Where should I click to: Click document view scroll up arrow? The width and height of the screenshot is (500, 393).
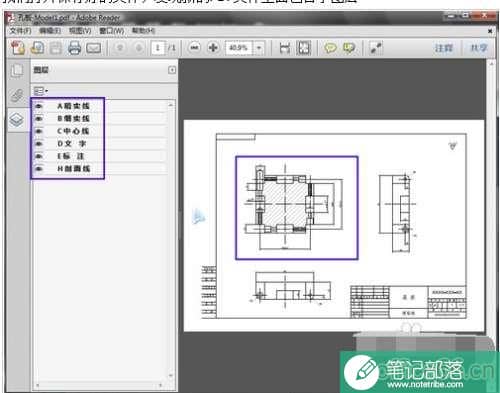(491, 64)
